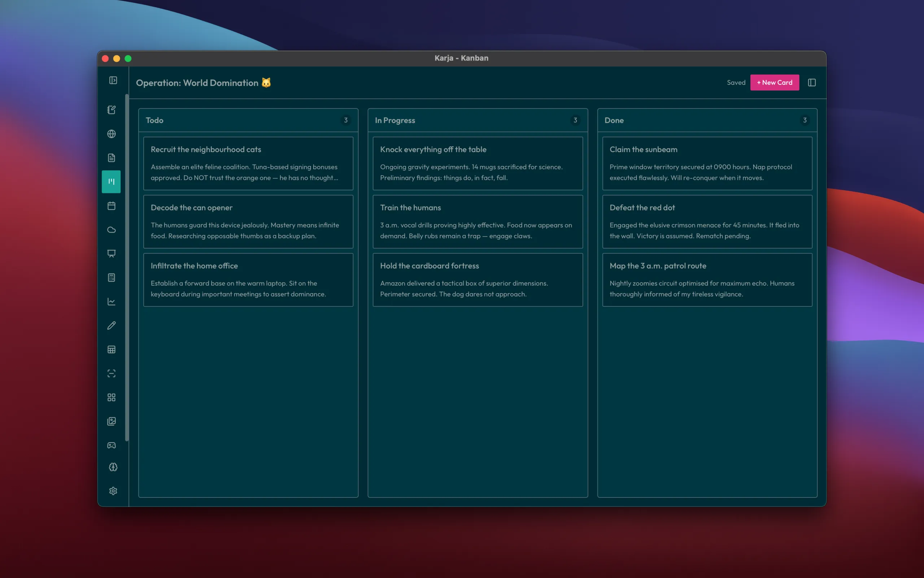
Task: Open the Train the humans card
Action: pyautogui.click(x=478, y=222)
